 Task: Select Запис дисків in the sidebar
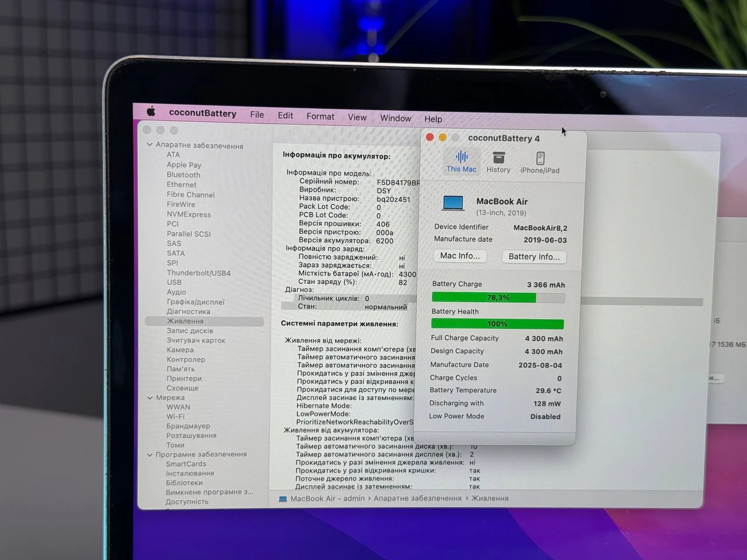(x=190, y=331)
